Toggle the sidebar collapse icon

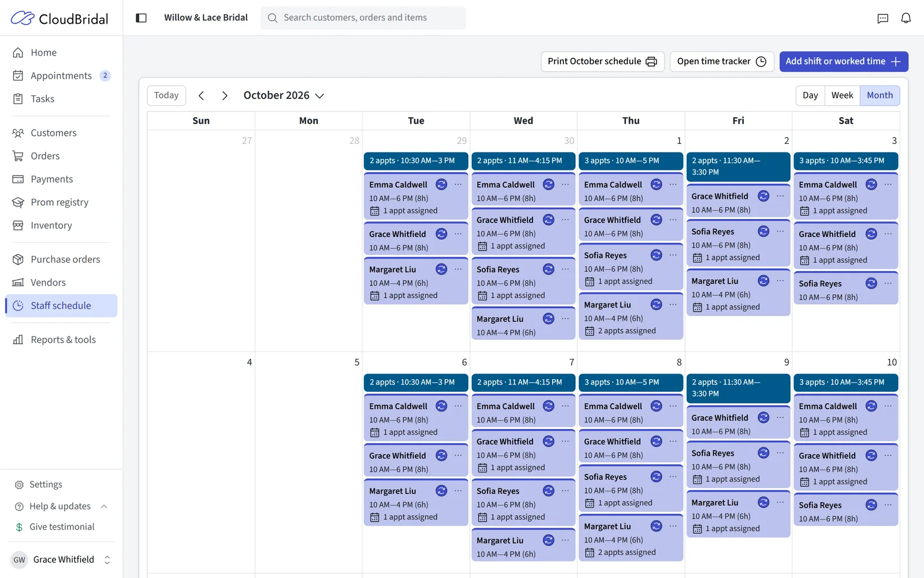pyautogui.click(x=141, y=18)
